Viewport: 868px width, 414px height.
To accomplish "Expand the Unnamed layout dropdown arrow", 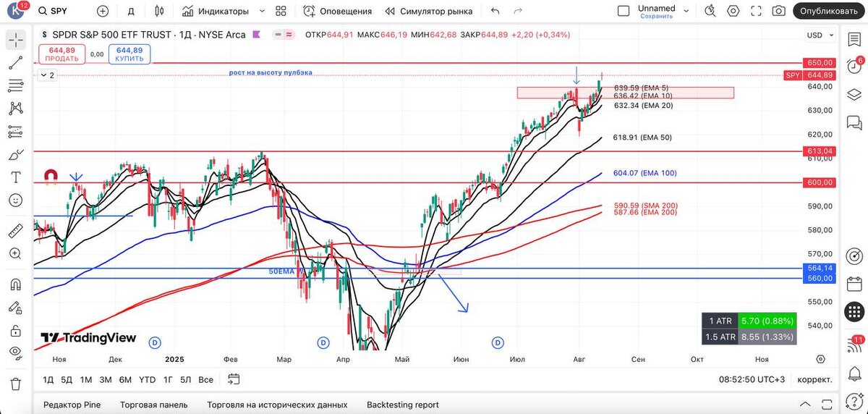I will click(x=687, y=11).
